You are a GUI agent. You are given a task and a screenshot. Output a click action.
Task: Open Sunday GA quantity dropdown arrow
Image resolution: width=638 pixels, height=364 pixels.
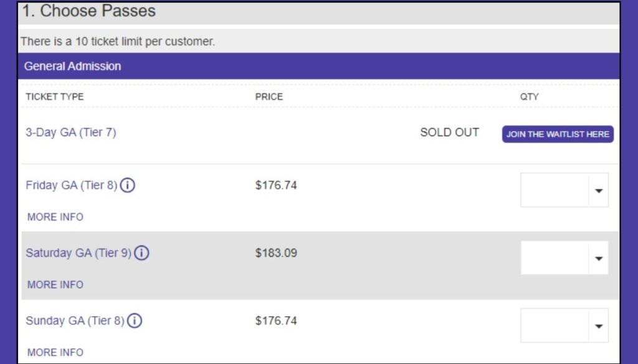599,326
